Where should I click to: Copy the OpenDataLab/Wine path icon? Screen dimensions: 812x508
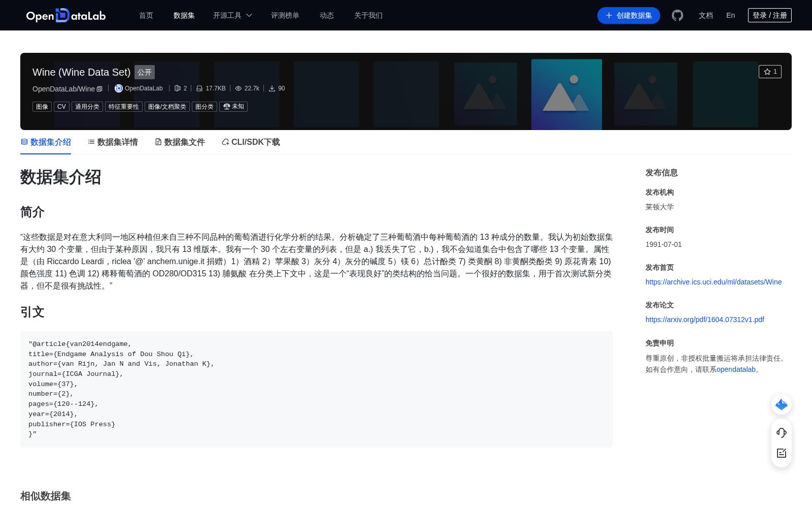coord(99,89)
